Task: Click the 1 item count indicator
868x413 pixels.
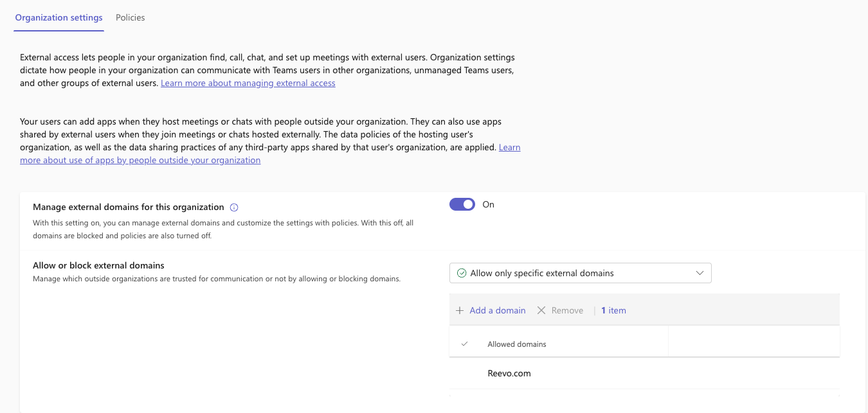Action: click(613, 311)
